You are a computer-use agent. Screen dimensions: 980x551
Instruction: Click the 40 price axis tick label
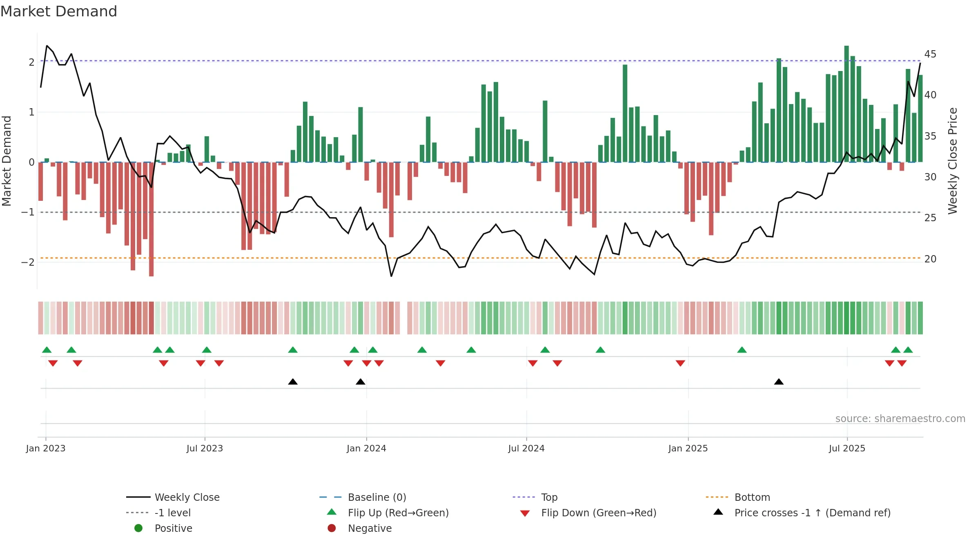pyautogui.click(x=930, y=95)
